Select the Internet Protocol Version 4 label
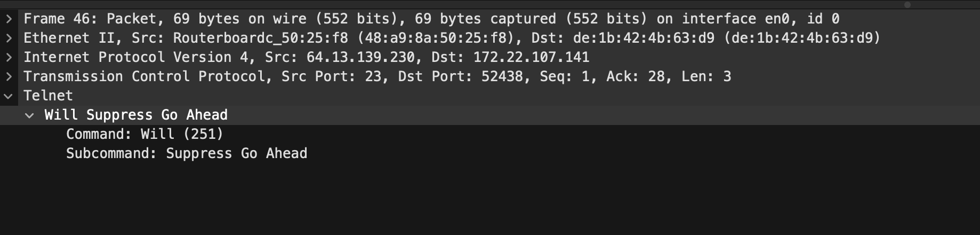This screenshot has height=235, width=980. pyautogui.click(x=128, y=58)
